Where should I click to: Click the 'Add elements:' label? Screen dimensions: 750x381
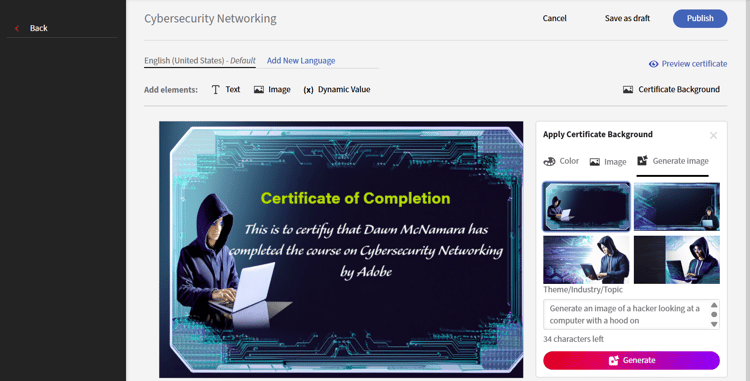[x=171, y=90]
